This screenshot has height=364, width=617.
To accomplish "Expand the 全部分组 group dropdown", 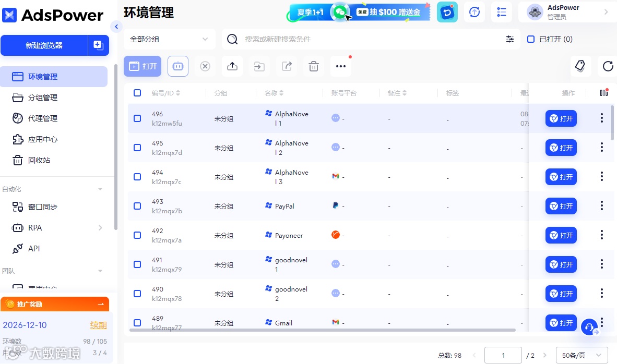I will coord(169,39).
